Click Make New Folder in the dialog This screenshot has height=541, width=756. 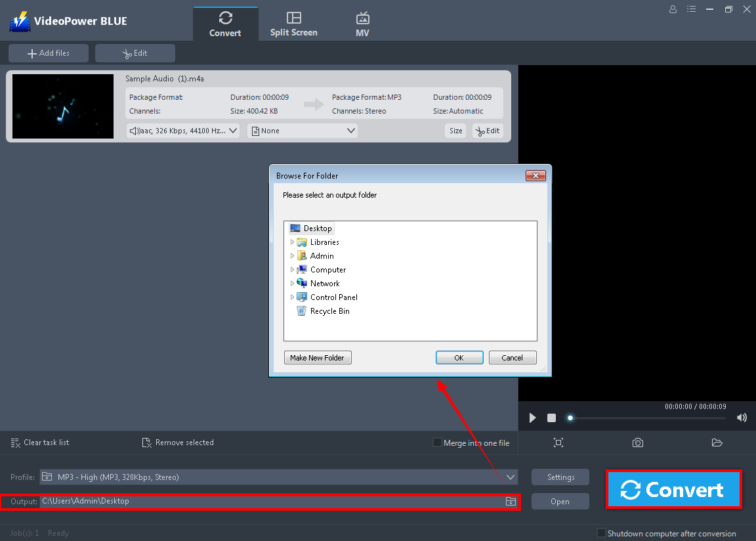click(318, 357)
